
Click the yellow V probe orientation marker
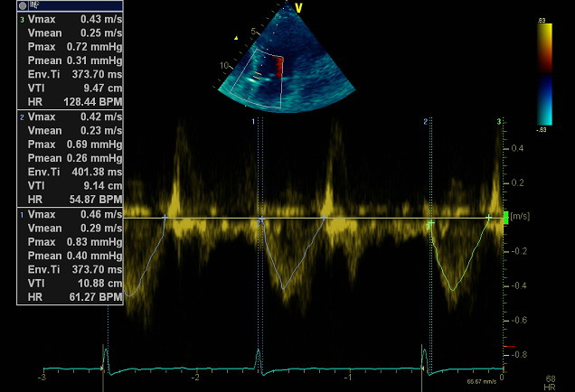[297, 8]
